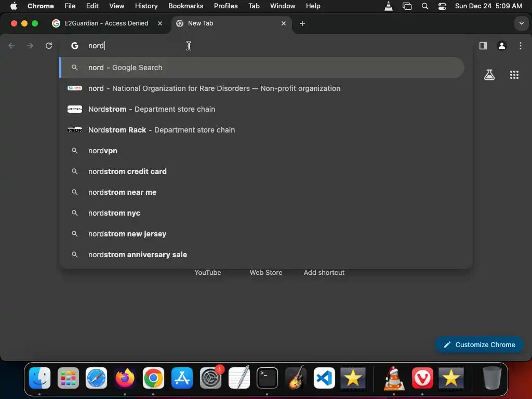This screenshot has height=399, width=532.
Task: Launch Vivaldi browser from the Dock
Action: click(x=422, y=378)
